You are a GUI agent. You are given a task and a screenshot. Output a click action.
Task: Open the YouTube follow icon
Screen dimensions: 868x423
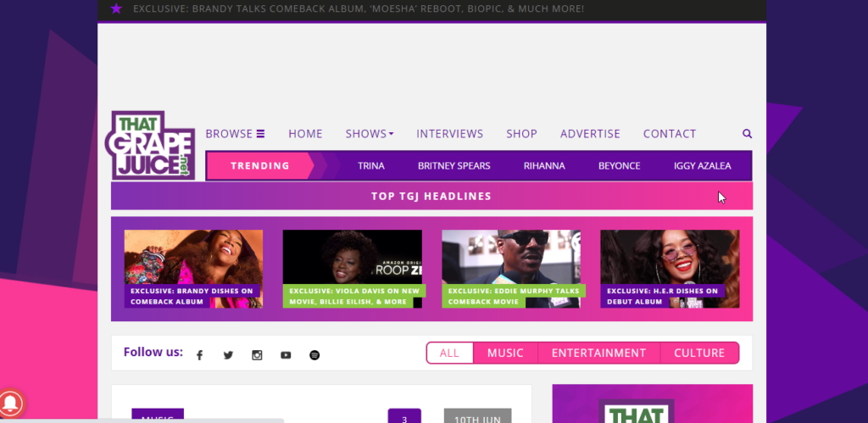pyautogui.click(x=286, y=355)
